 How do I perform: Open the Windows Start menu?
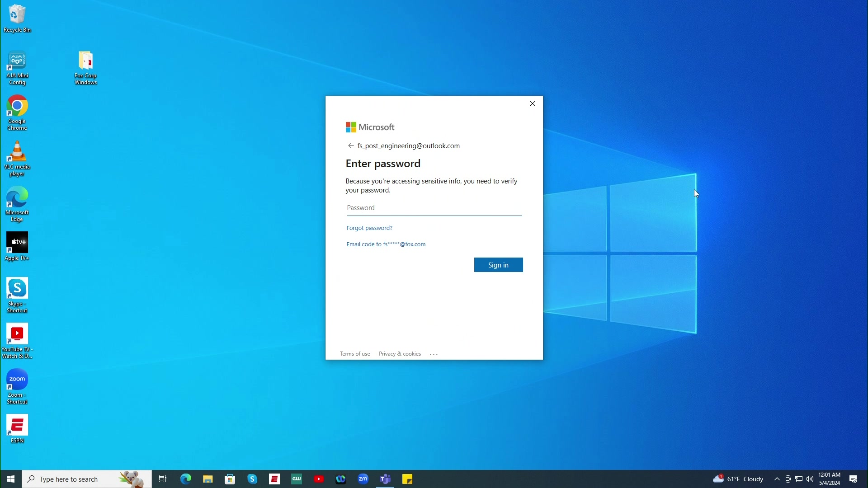11,479
